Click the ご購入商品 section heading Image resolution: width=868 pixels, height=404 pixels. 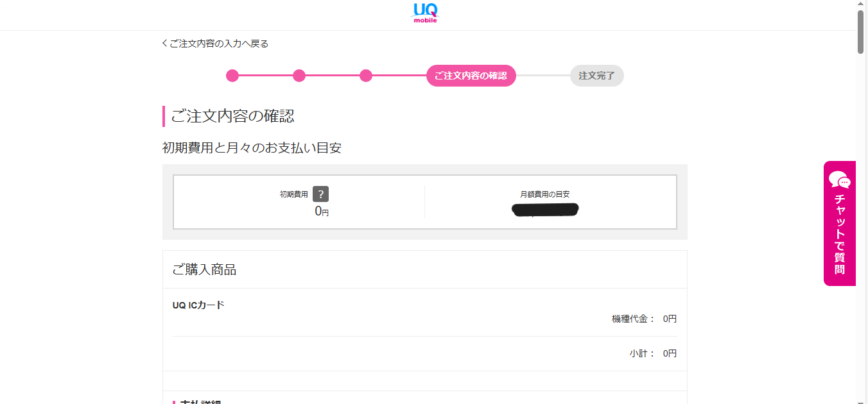point(204,270)
